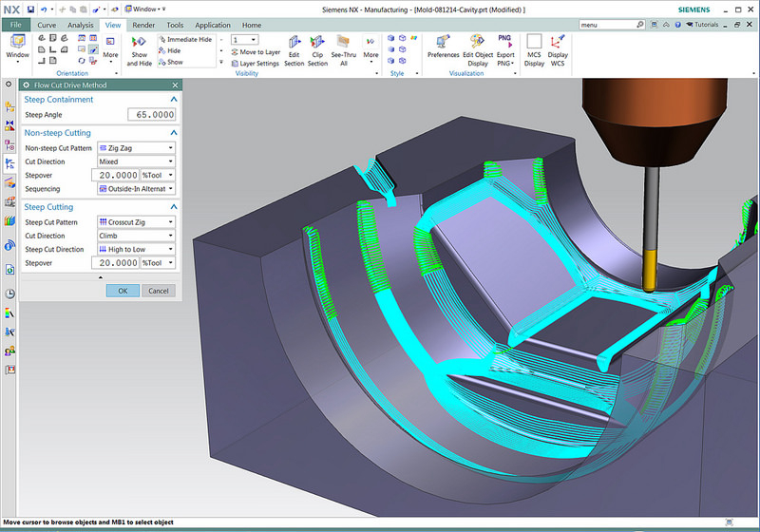Click the Save icon in title bar
The image size is (760, 532).
(30, 9)
